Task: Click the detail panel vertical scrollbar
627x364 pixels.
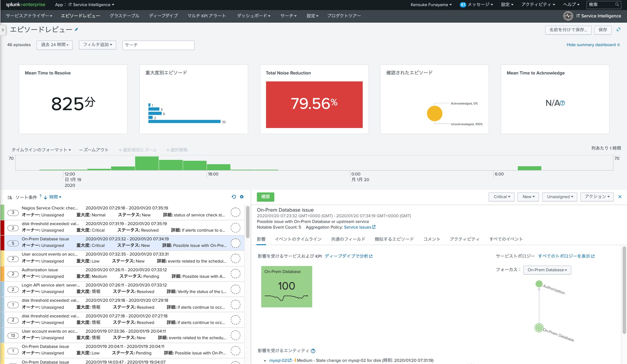Action: tap(624, 290)
